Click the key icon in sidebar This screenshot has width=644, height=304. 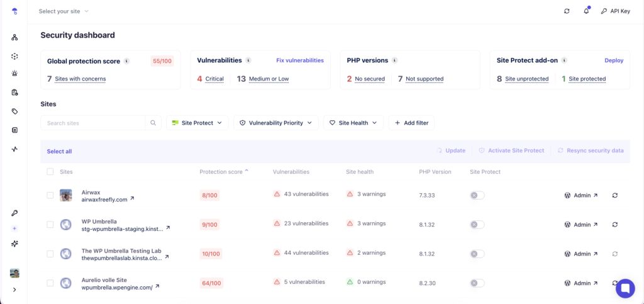click(14, 213)
